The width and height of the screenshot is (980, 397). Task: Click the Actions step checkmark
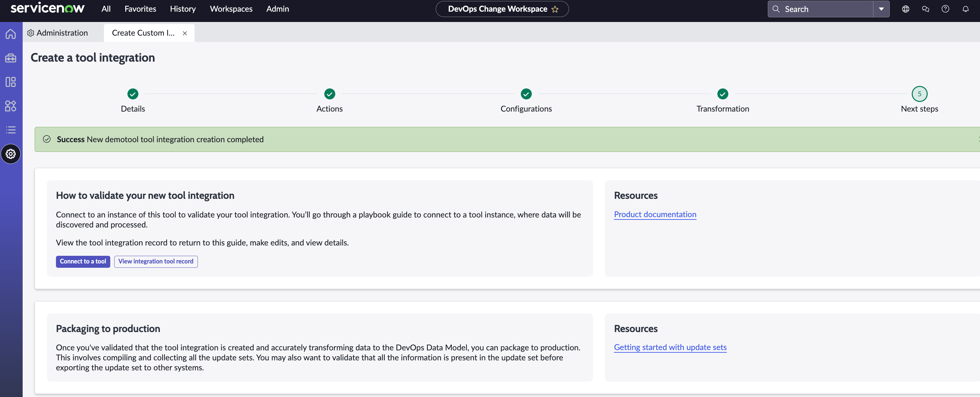point(329,94)
